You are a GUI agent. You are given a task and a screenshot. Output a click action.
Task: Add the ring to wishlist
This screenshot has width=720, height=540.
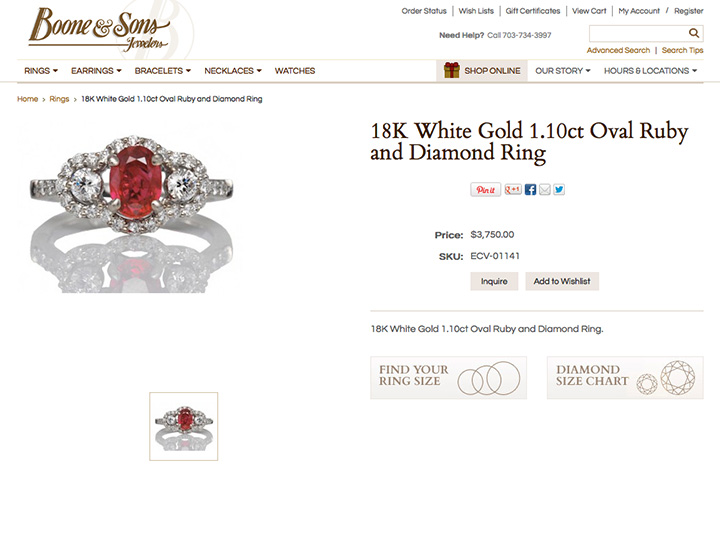coord(562,281)
